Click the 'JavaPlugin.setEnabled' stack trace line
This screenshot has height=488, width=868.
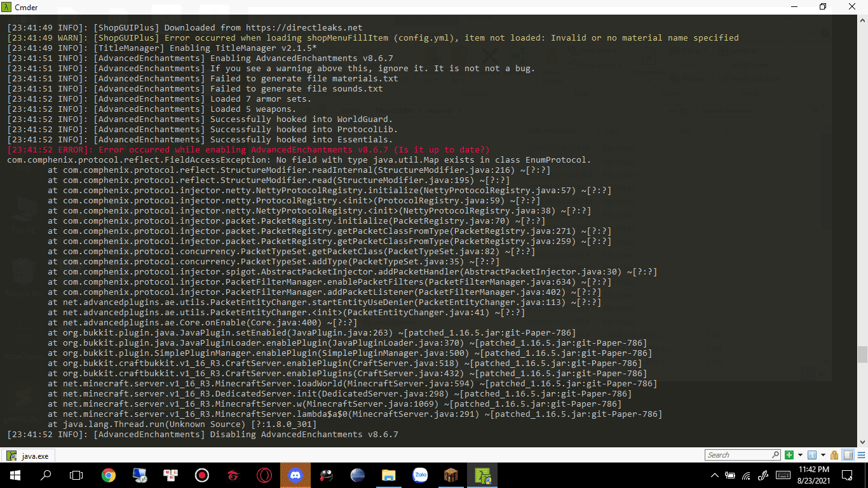pyautogui.click(x=312, y=332)
